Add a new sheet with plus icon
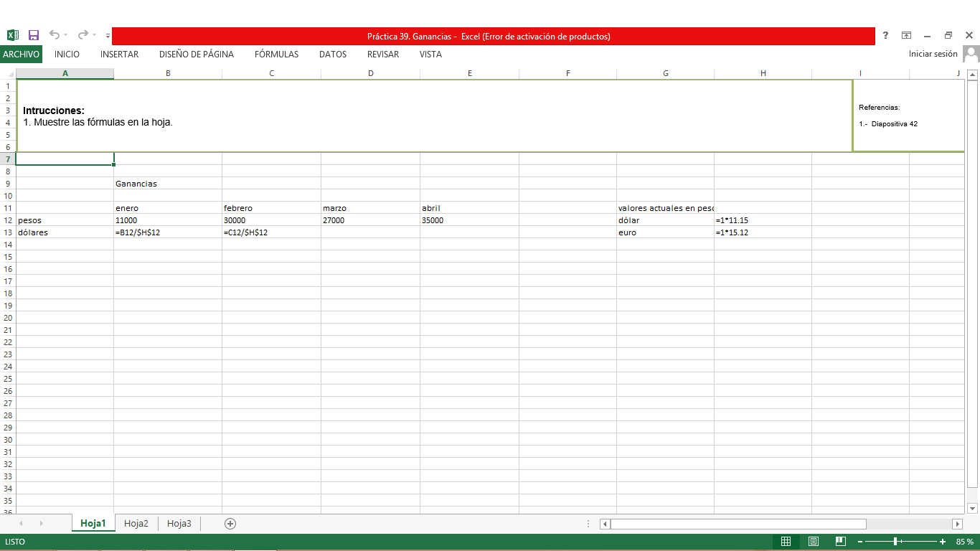 (230, 524)
